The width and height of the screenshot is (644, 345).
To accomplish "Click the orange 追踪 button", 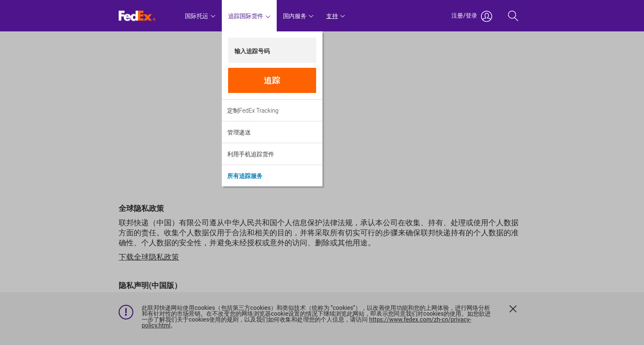I will point(272,80).
